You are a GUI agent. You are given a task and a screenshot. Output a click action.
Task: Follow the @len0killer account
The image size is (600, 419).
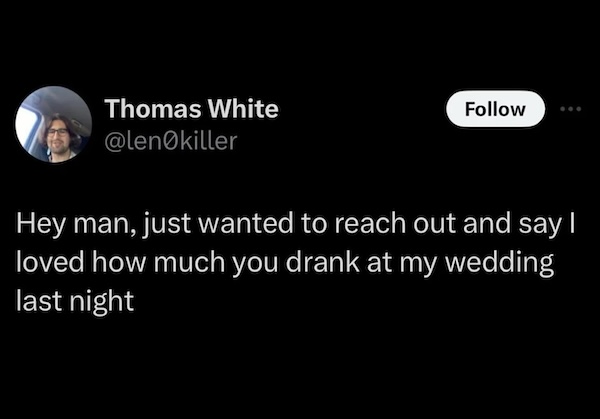coord(498,109)
